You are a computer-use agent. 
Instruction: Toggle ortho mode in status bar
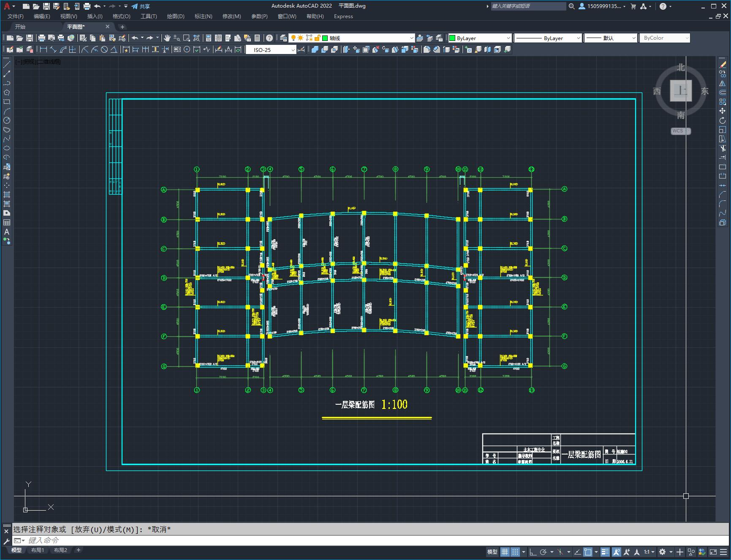click(533, 552)
